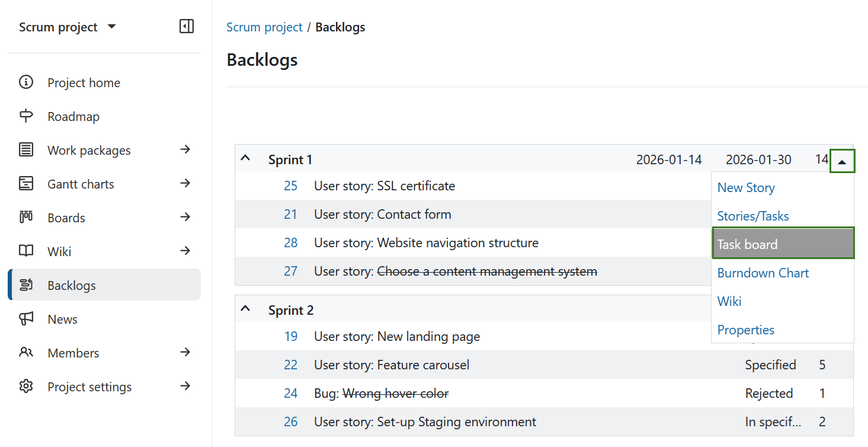Click the Backlogs sprint icon

pyautogui.click(x=26, y=285)
